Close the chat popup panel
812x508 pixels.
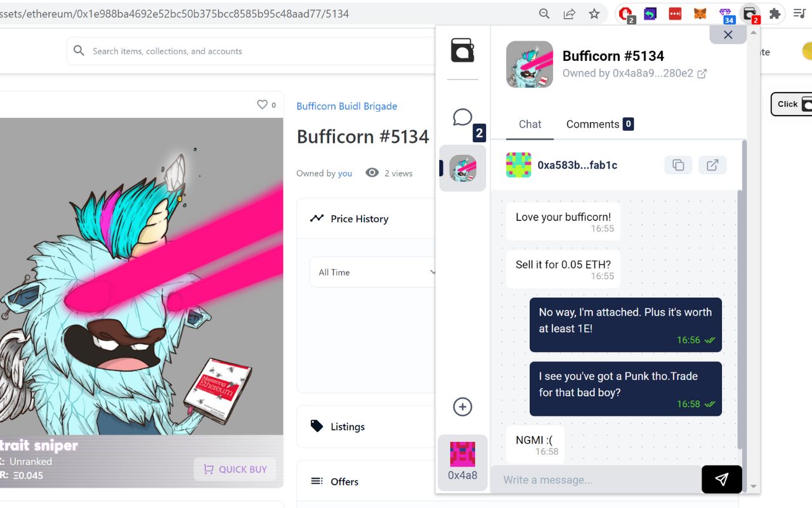tap(728, 35)
